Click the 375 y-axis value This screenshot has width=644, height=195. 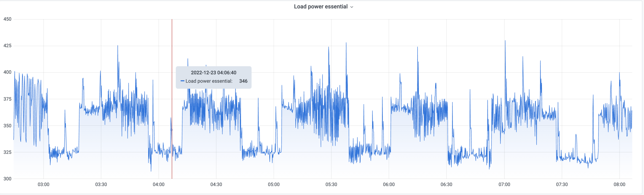[x=7, y=99]
